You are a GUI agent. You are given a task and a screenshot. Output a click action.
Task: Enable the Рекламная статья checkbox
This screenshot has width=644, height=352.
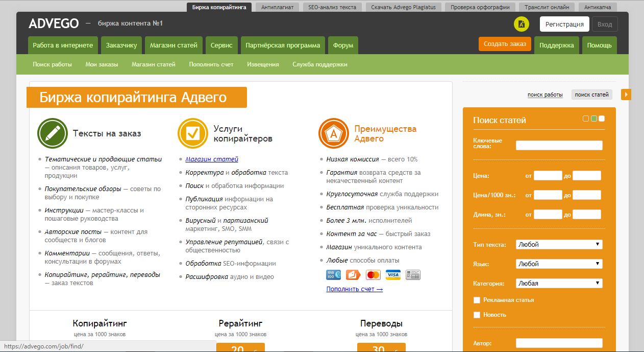tap(477, 300)
